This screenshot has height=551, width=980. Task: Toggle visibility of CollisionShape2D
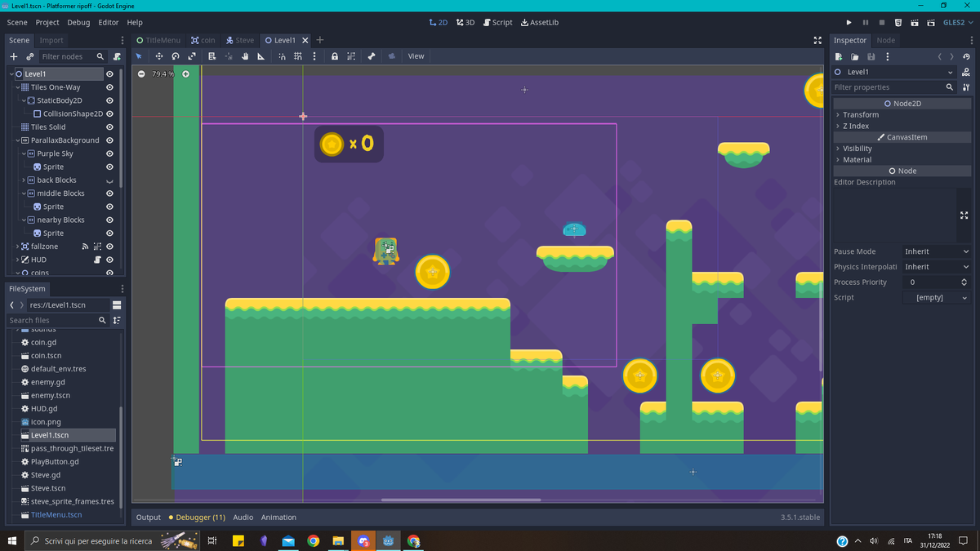click(x=109, y=113)
